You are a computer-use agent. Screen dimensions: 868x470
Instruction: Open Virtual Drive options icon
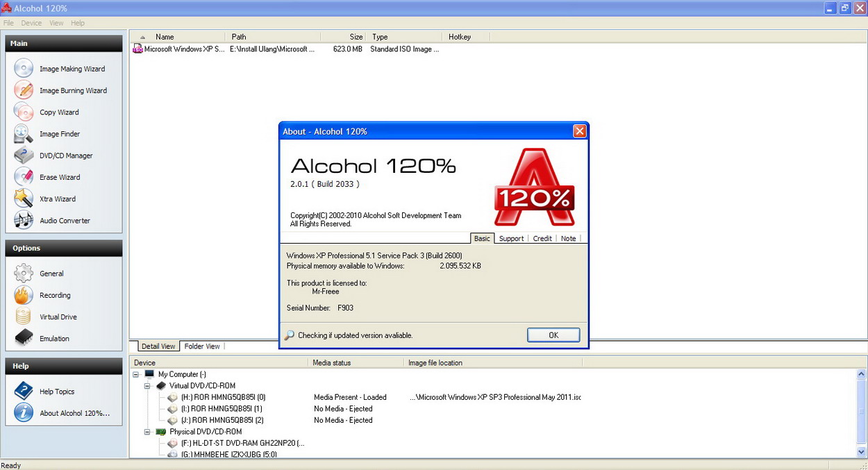pos(24,317)
